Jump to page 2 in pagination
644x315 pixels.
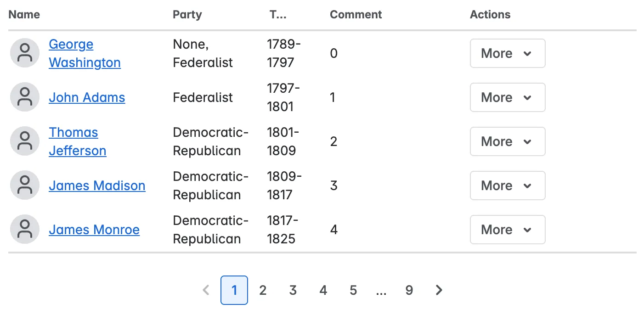(x=263, y=290)
